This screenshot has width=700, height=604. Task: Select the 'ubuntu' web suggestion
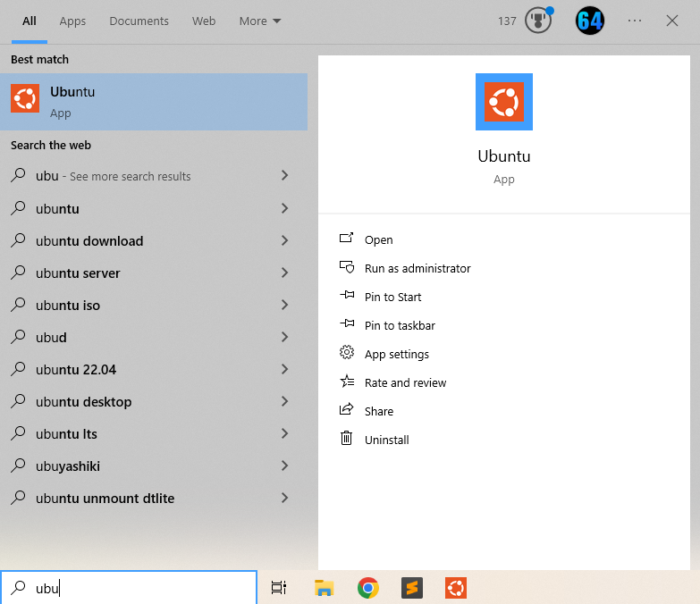[x=57, y=209]
